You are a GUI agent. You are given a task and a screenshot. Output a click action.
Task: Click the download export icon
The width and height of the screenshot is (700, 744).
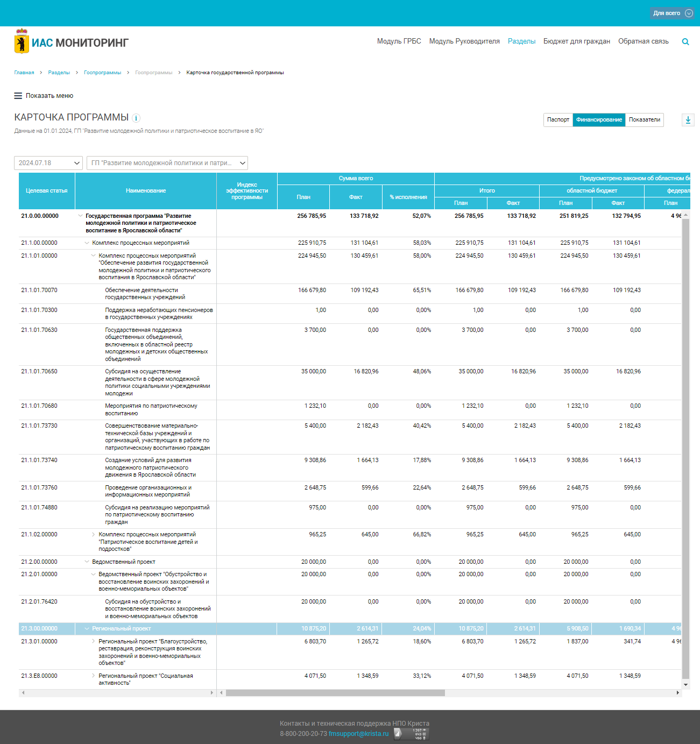click(688, 120)
